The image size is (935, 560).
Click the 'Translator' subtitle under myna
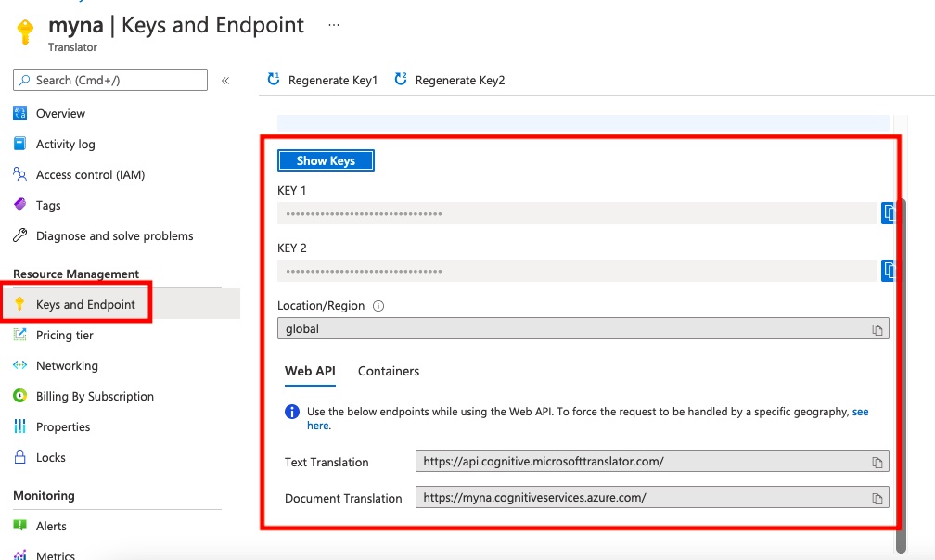72,47
